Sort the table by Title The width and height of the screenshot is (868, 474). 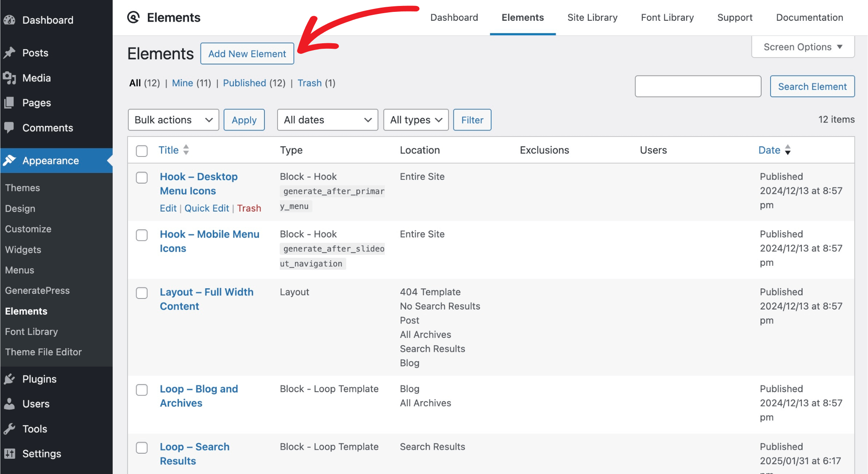169,150
